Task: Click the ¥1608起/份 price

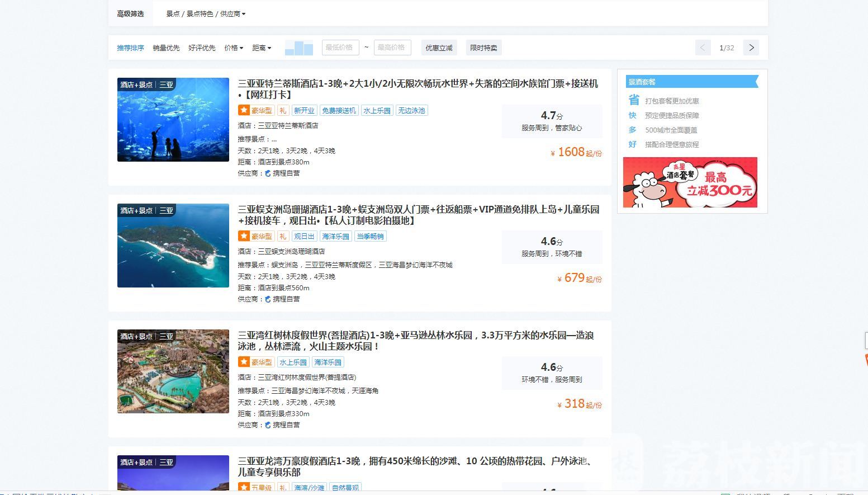Action: (576, 152)
